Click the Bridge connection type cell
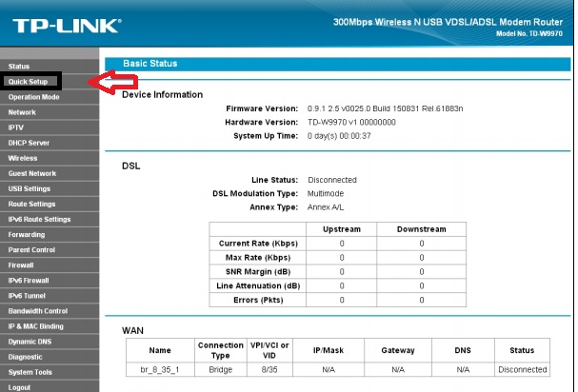578x392 pixels. 220,369
